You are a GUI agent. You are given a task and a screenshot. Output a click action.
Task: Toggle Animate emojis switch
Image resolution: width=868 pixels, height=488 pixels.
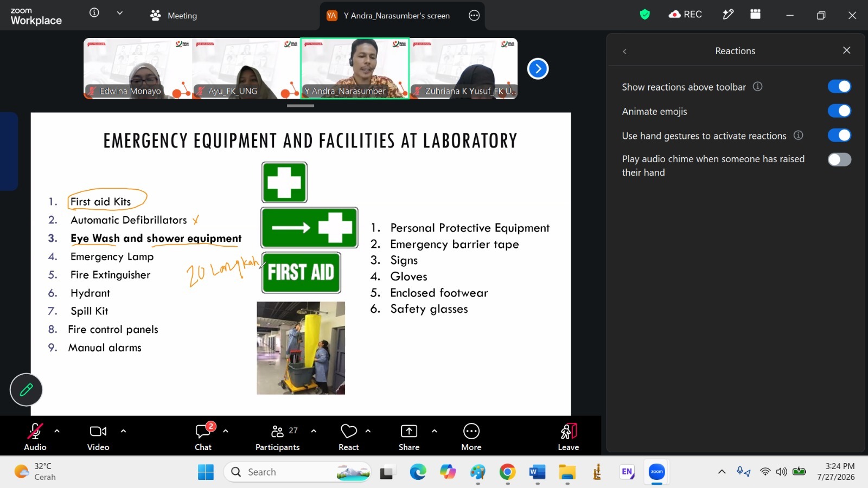point(839,111)
